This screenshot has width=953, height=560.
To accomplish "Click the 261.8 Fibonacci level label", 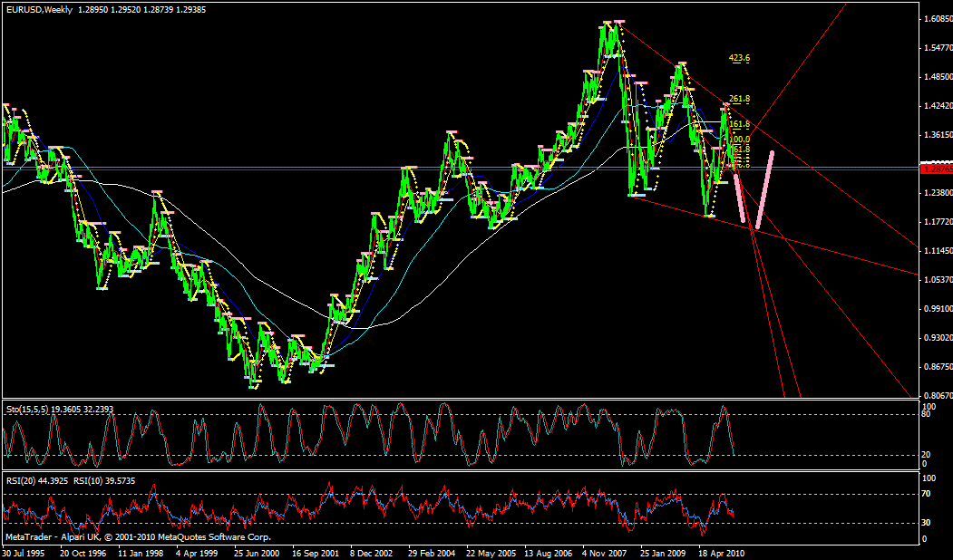I will coord(739,98).
